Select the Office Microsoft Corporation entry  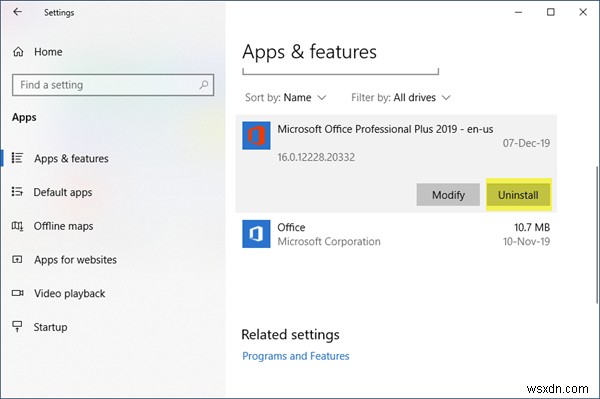(396, 234)
